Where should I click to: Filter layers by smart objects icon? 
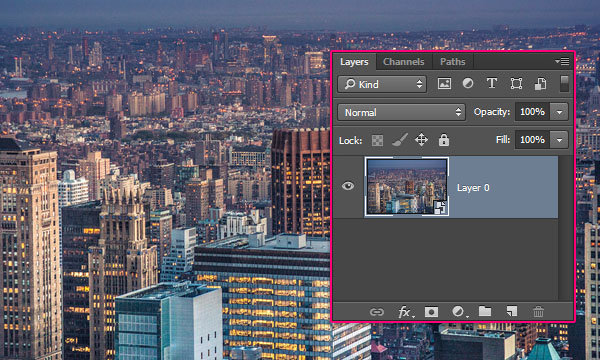[540, 83]
